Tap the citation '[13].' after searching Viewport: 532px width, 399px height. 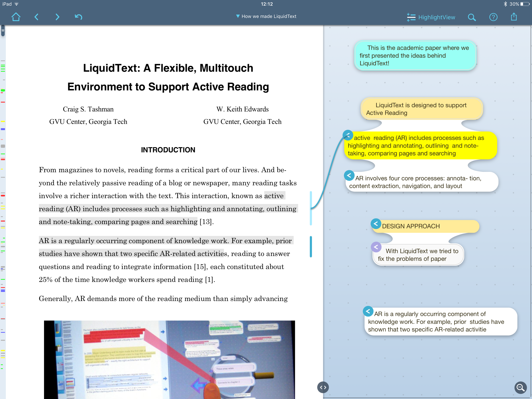(207, 222)
